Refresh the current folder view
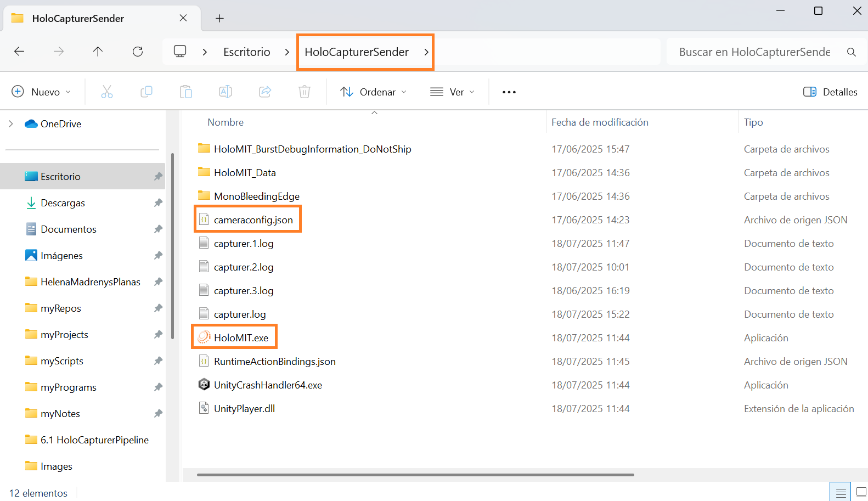The height and width of the screenshot is (501, 868). tap(138, 52)
